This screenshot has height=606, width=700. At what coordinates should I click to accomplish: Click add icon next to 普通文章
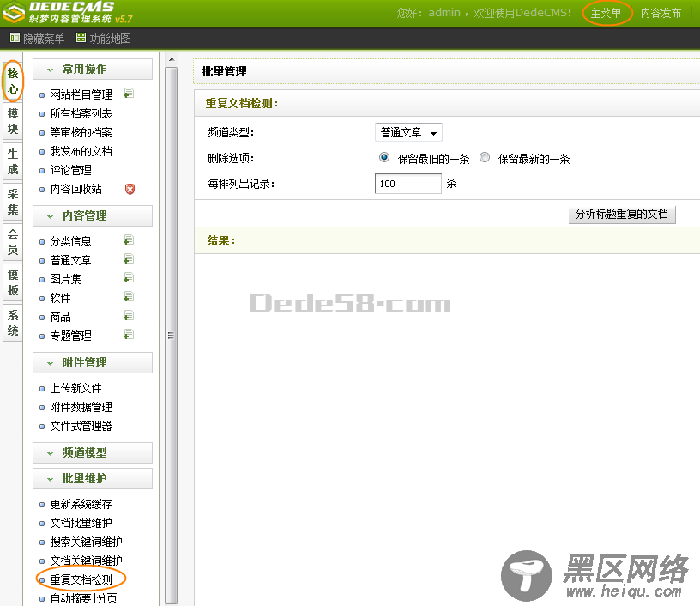pos(129,259)
